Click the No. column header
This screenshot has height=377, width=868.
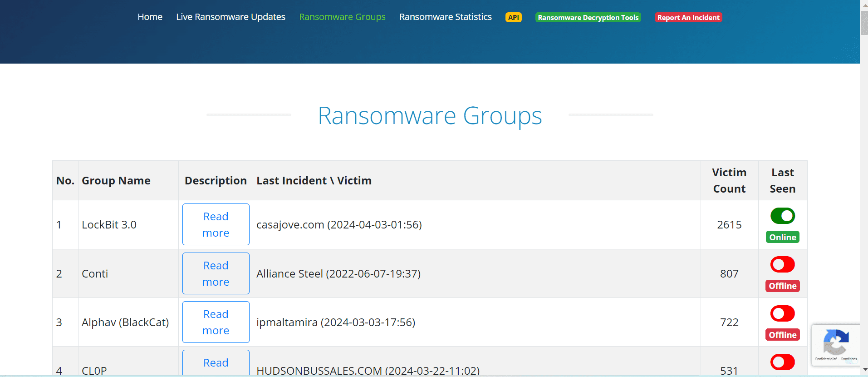click(65, 180)
